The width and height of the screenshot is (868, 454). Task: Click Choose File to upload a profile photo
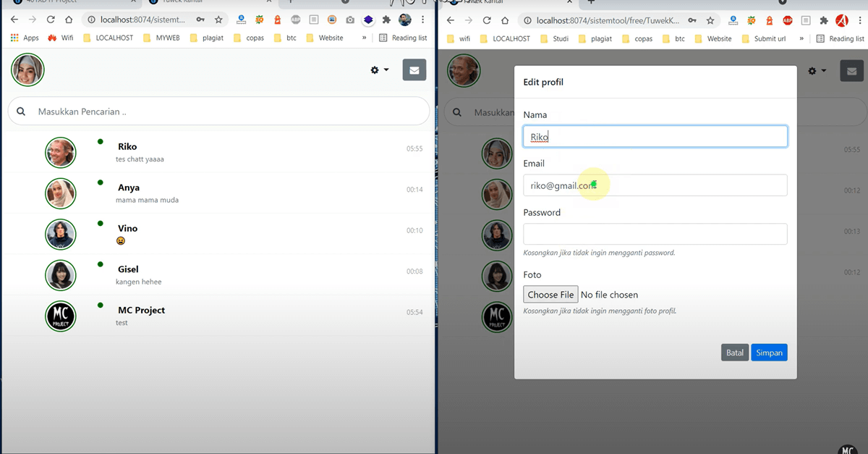(550, 294)
